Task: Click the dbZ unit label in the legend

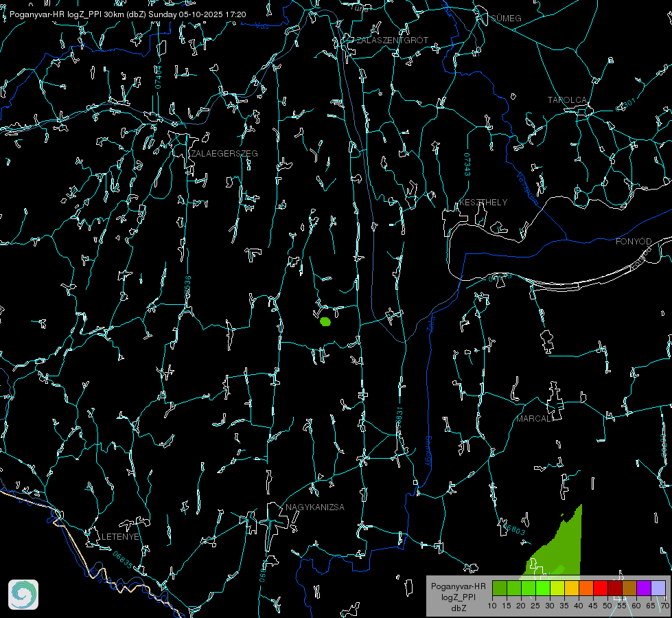Action: pyautogui.click(x=459, y=608)
